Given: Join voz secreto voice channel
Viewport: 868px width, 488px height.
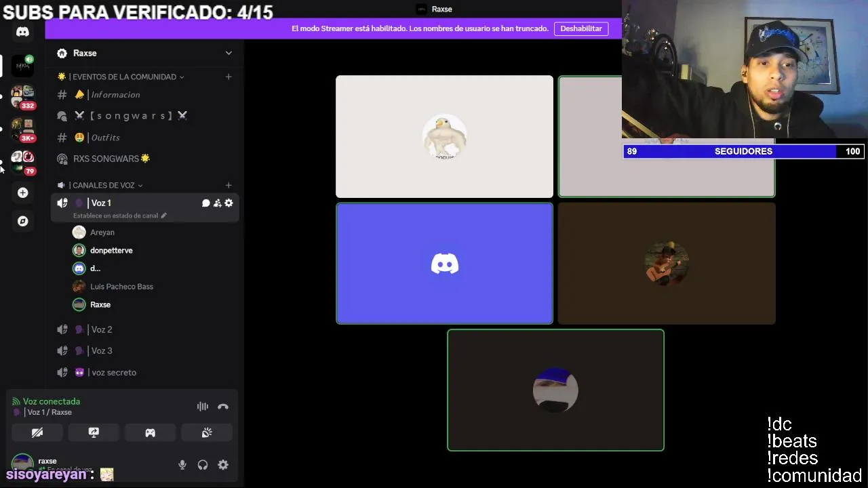Looking at the screenshot, I should [x=144, y=372].
